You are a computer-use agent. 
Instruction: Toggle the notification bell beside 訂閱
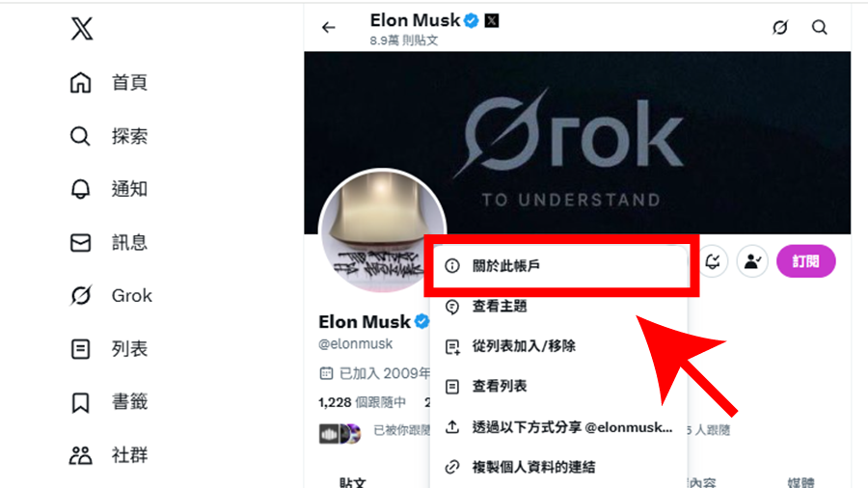click(713, 261)
